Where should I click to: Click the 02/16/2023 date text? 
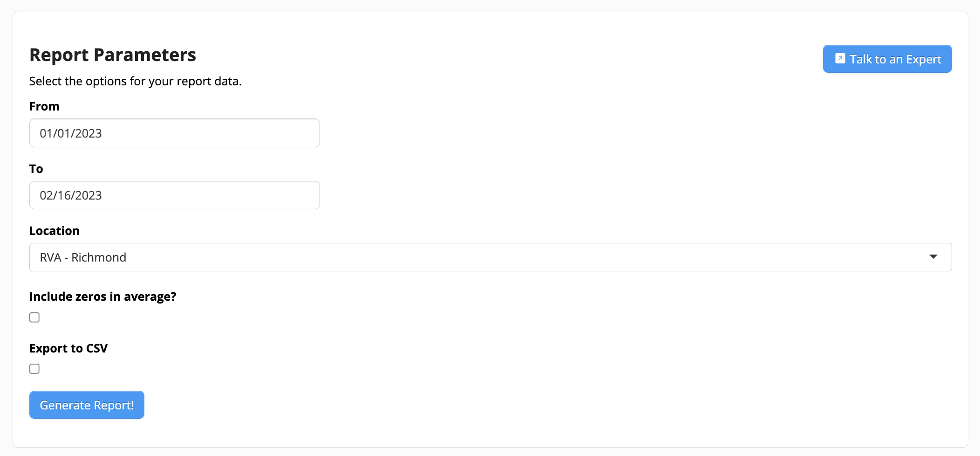71,195
